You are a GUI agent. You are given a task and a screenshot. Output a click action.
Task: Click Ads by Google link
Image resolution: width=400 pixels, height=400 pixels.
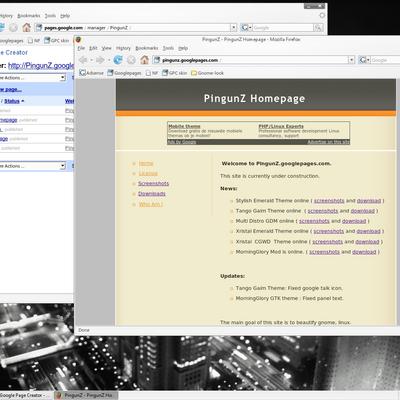182,142
